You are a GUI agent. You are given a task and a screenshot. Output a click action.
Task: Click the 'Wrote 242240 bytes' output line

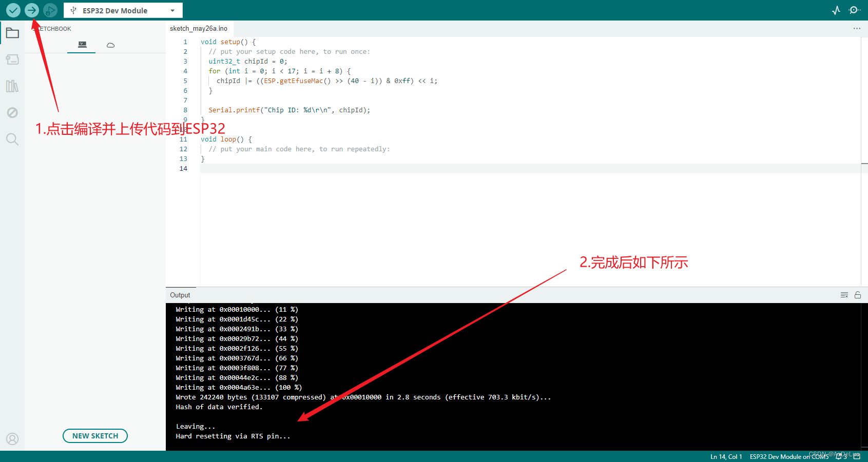point(363,397)
